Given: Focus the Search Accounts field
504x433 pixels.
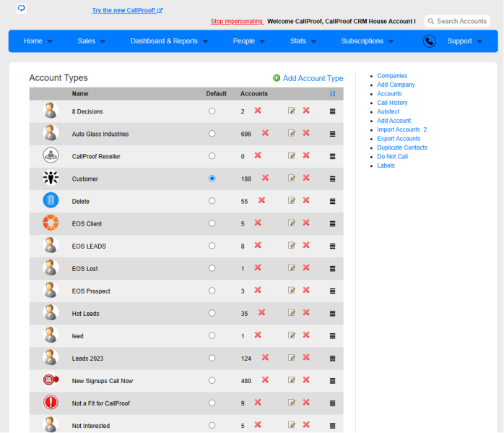Looking at the screenshot, I should 457,21.
